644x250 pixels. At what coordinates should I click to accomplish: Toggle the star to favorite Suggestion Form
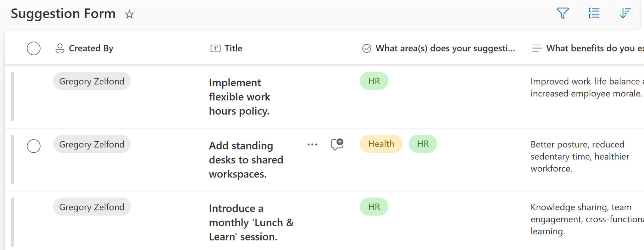130,14
